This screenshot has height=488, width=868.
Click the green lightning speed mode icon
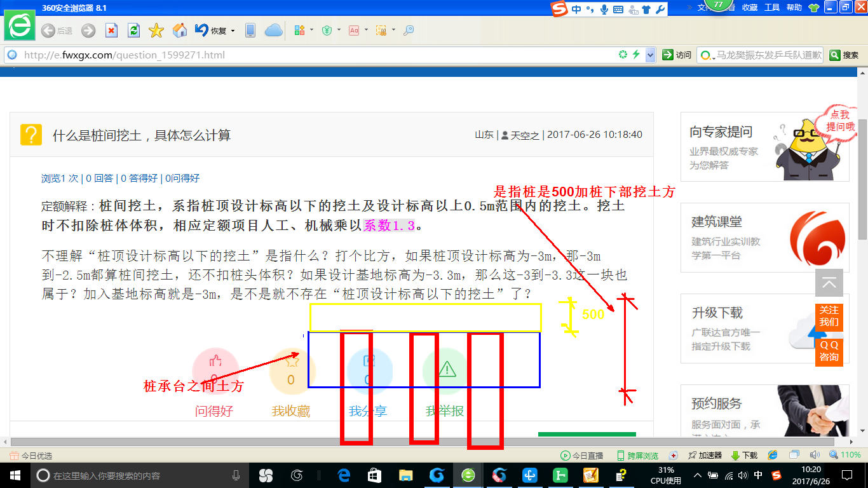(636, 55)
